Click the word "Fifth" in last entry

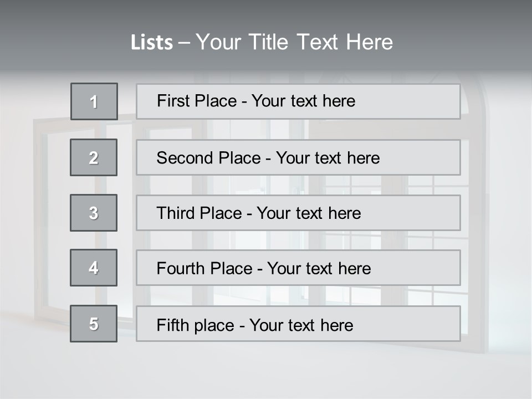click(x=172, y=325)
